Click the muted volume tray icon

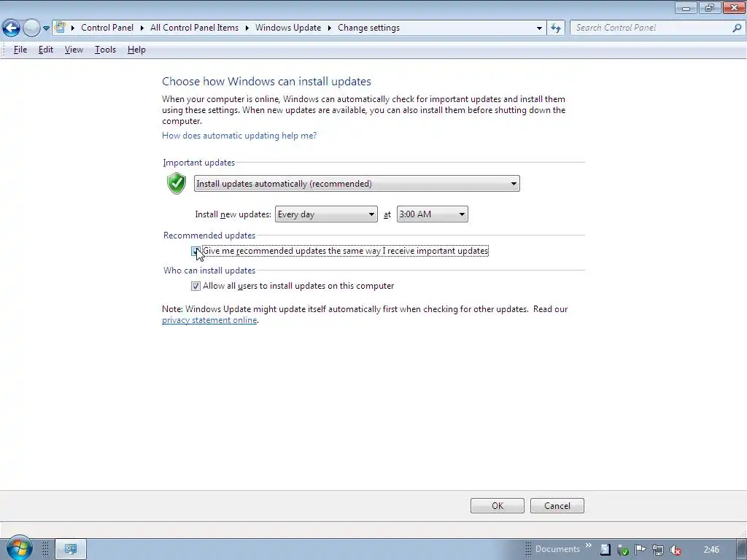675,550
